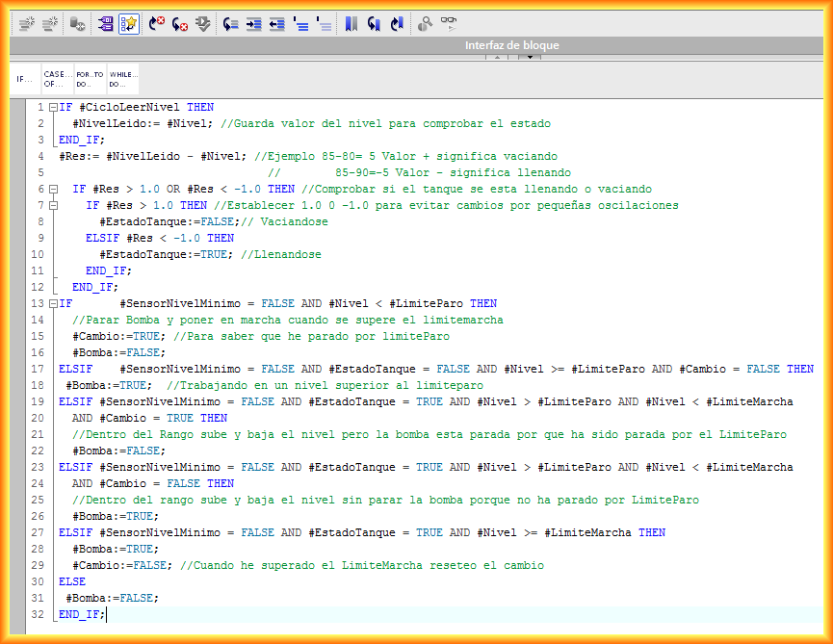Jump to the previous bookmark icon
Screen dimensions: 833x644
coord(397,23)
